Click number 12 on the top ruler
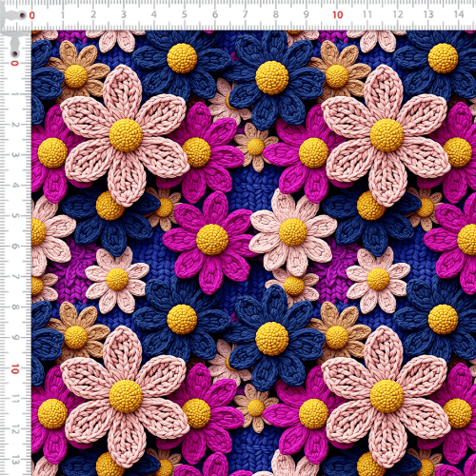 [398, 14]
